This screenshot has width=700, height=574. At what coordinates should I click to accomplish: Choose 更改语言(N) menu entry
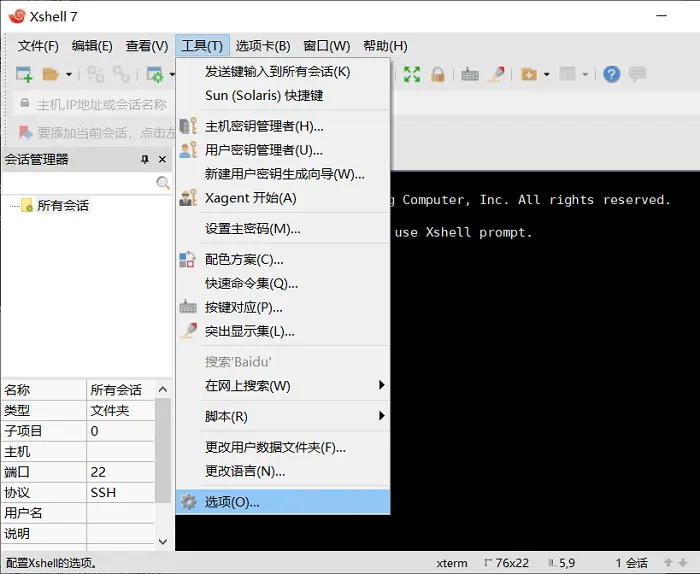(x=283, y=471)
